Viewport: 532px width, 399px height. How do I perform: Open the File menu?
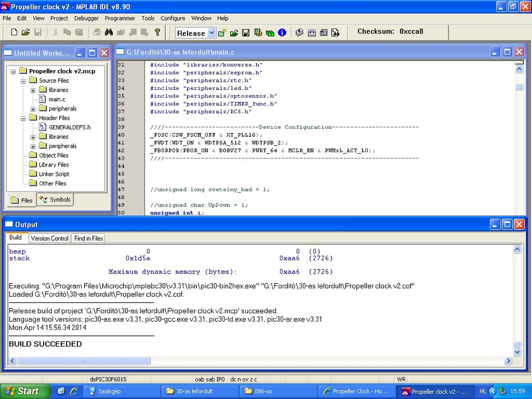(x=7, y=18)
